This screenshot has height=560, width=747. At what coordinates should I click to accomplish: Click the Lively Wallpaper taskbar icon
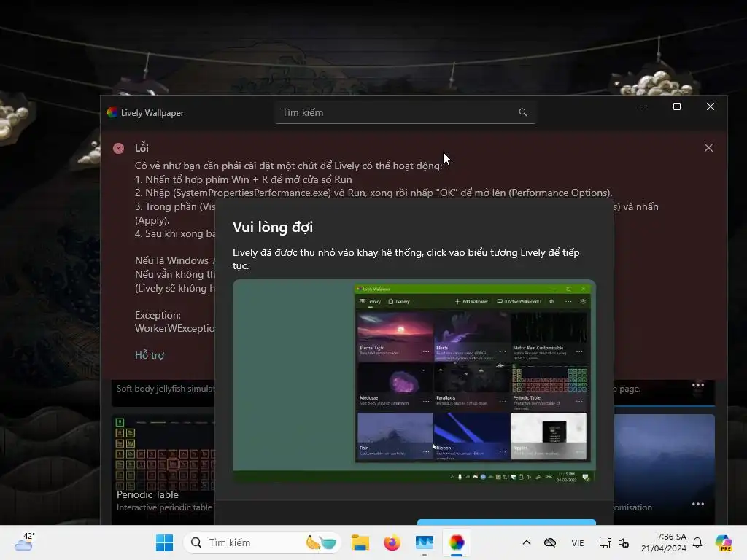[457, 542]
